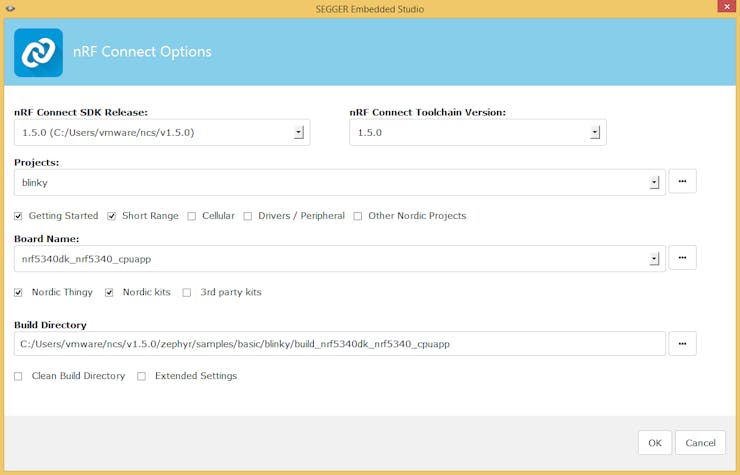This screenshot has height=475, width=740.
Task: Open the nRF Connect Toolchain Version dropdown
Action: pos(595,133)
